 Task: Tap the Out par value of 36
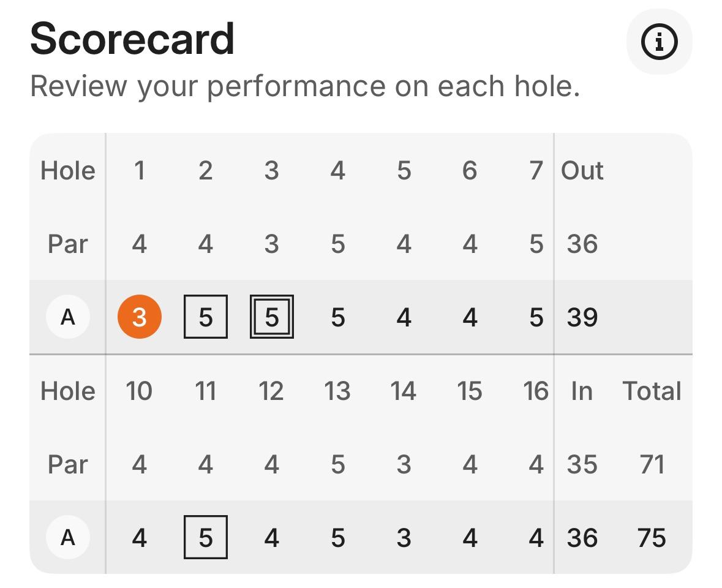pyautogui.click(x=582, y=244)
